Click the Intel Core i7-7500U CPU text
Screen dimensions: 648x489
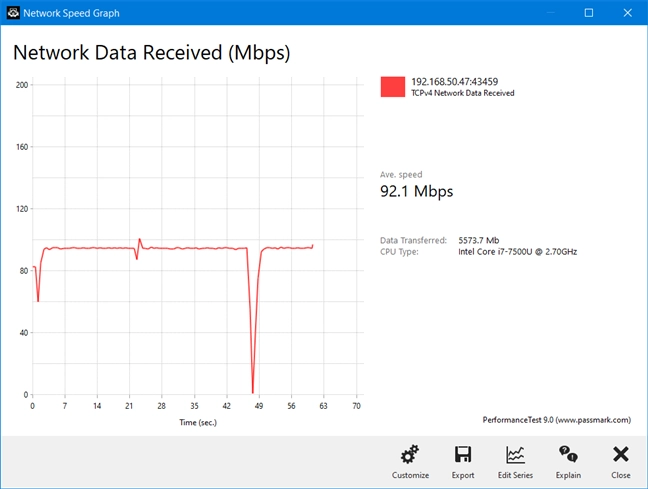[x=517, y=252]
